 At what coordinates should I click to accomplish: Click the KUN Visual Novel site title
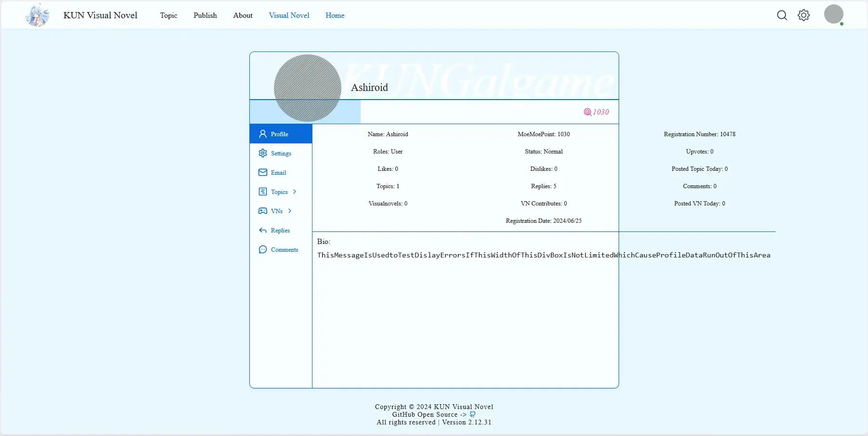pos(101,15)
